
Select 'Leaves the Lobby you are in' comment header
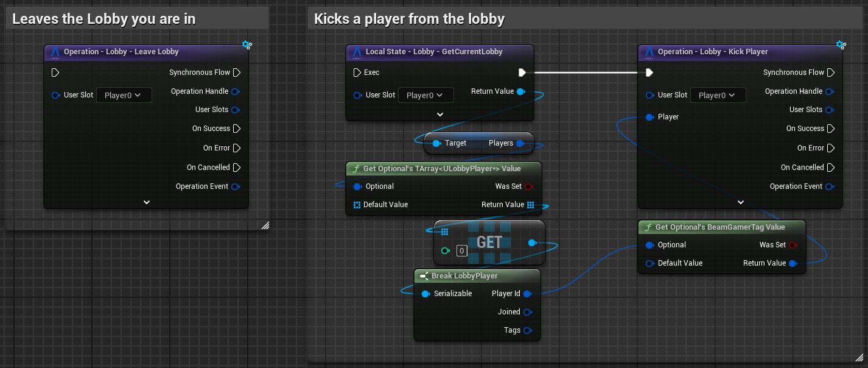coord(104,19)
